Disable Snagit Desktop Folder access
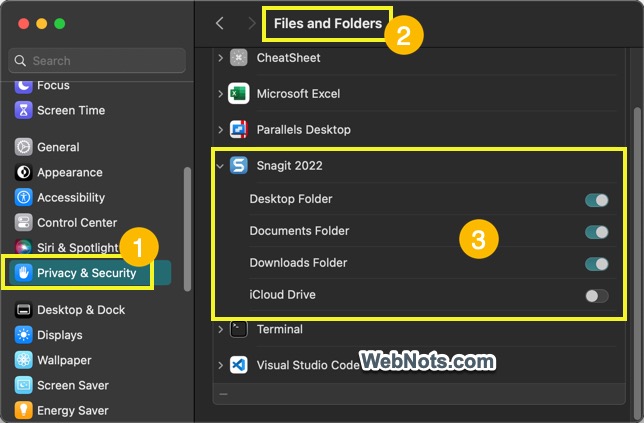The width and height of the screenshot is (644, 423). click(x=597, y=200)
